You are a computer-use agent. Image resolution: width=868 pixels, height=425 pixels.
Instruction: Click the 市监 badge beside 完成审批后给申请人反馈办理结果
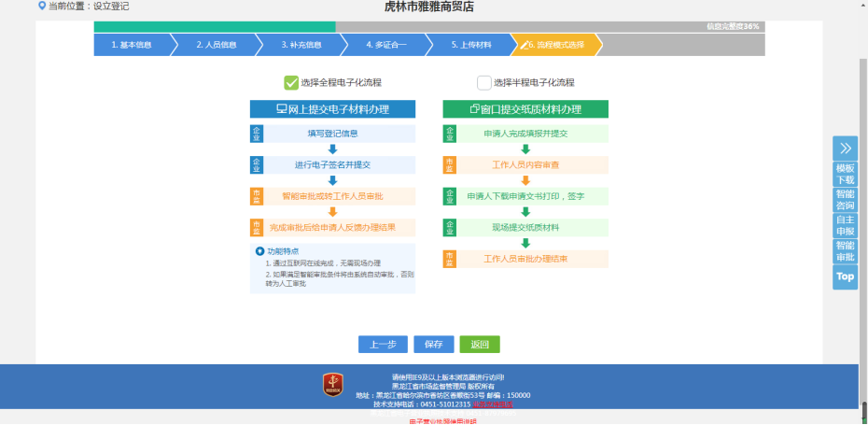click(257, 228)
